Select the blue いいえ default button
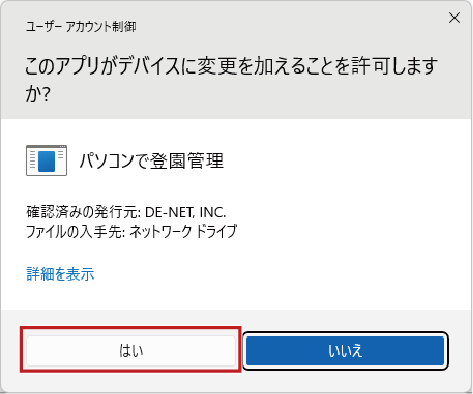This screenshot has height=394, width=473. click(x=345, y=350)
